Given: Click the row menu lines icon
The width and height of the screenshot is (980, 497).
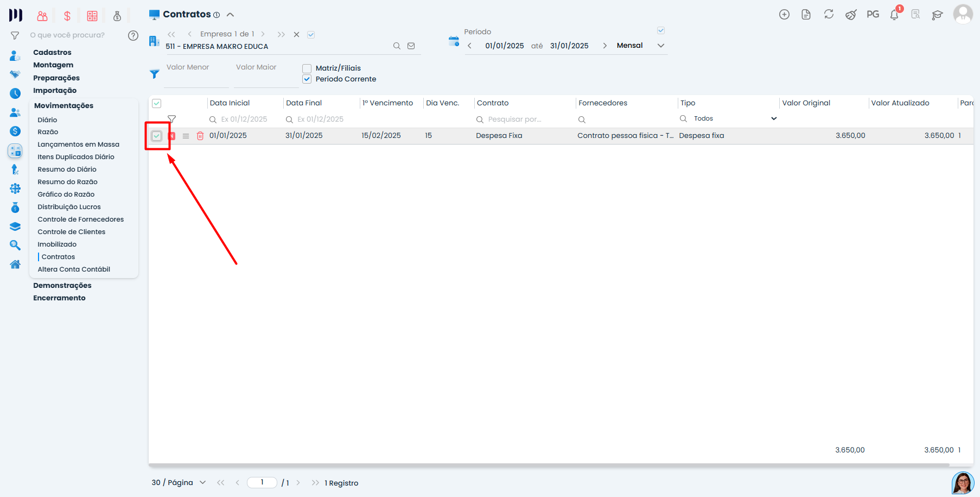Looking at the screenshot, I should [x=186, y=136].
